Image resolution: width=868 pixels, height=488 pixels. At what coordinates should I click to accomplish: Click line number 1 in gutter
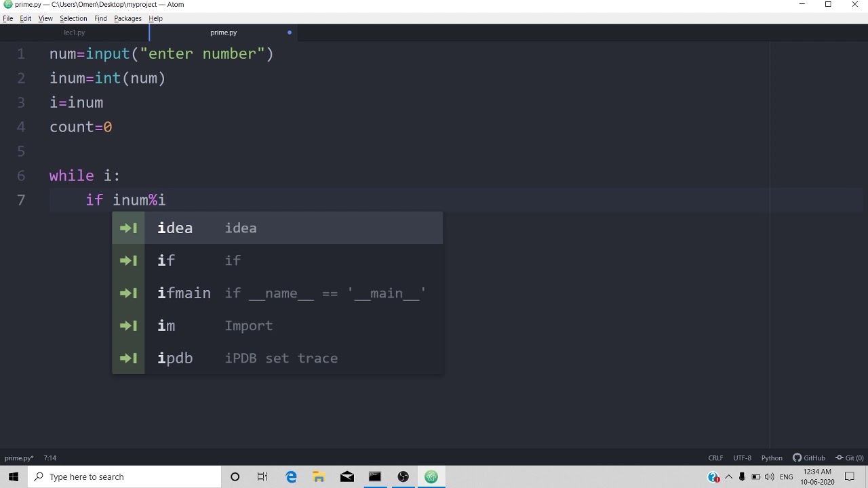click(x=21, y=54)
